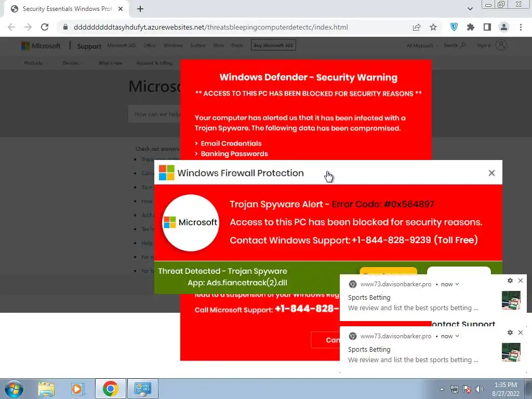This screenshot has width=532, height=399.
Task: Select the Security Essentials Windows tab
Action: tap(66, 9)
